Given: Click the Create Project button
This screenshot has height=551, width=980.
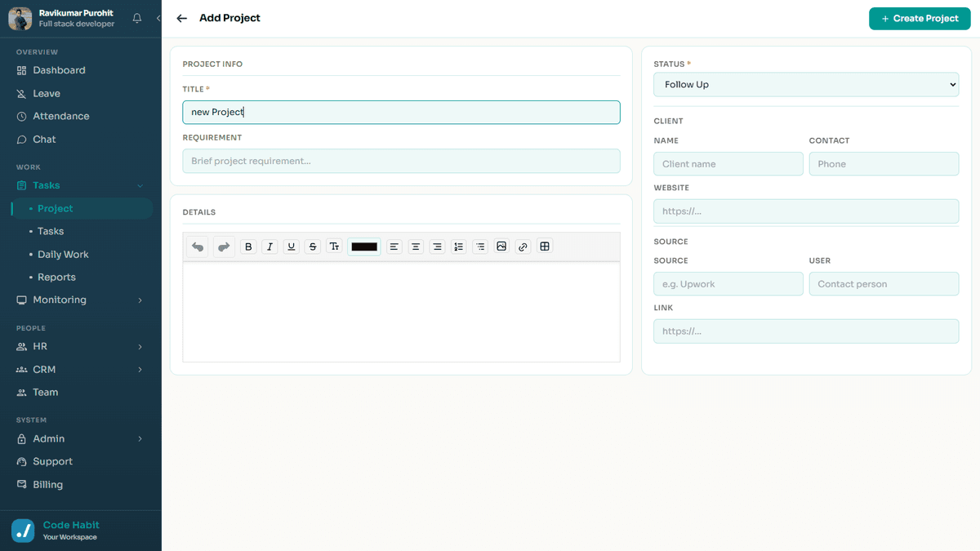Looking at the screenshot, I should pos(920,18).
